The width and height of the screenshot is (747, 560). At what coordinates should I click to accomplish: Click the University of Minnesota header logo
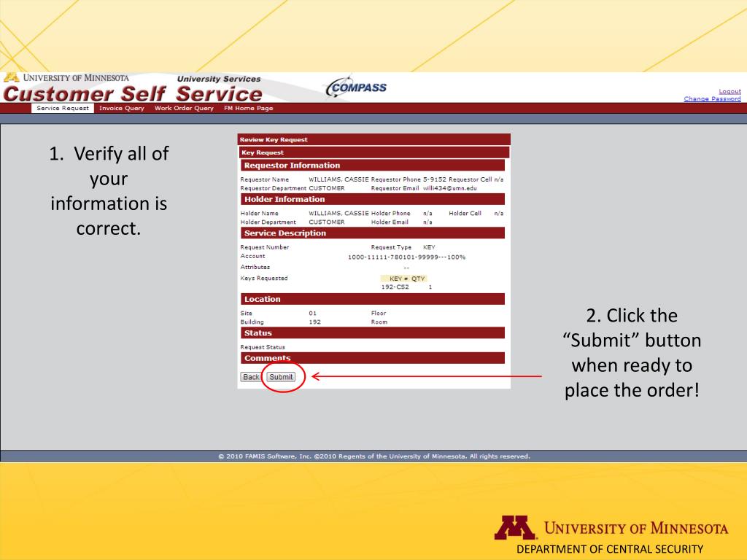click(x=66, y=77)
